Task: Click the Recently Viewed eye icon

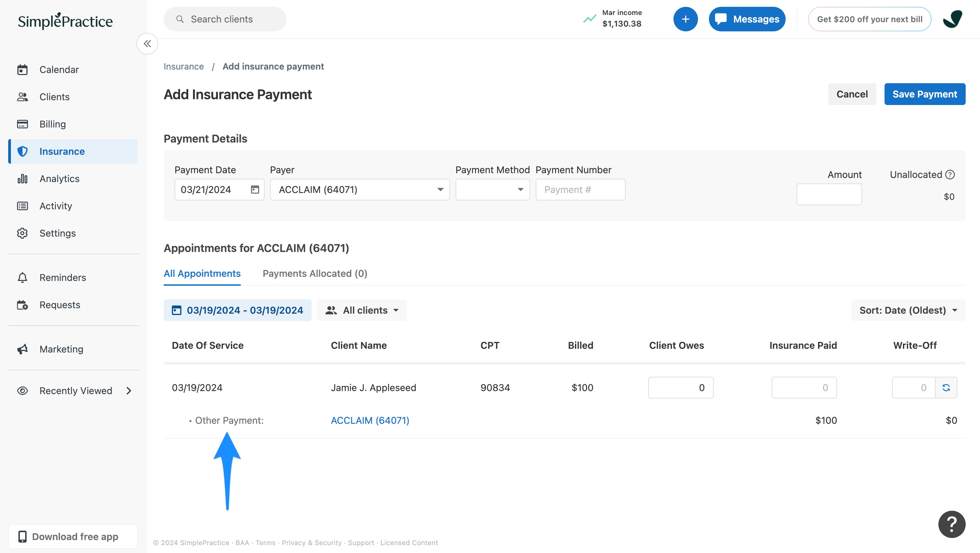Action: click(x=23, y=391)
